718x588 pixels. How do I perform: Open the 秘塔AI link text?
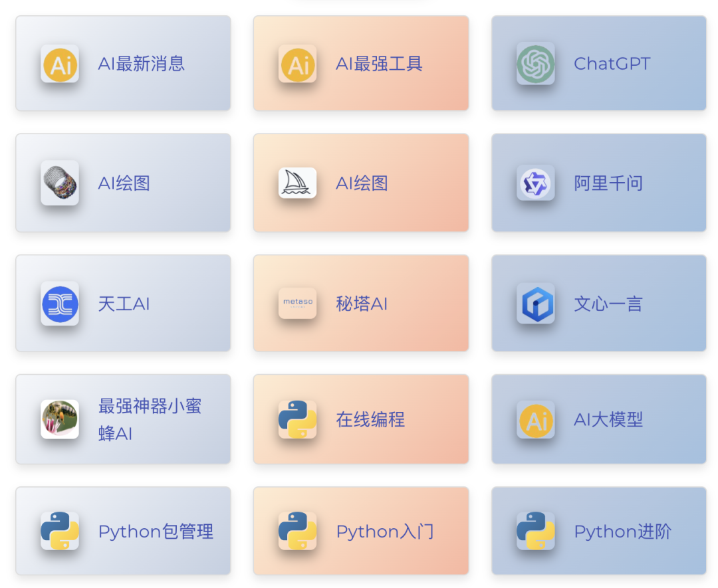pyautogui.click(x=362, y=304)
